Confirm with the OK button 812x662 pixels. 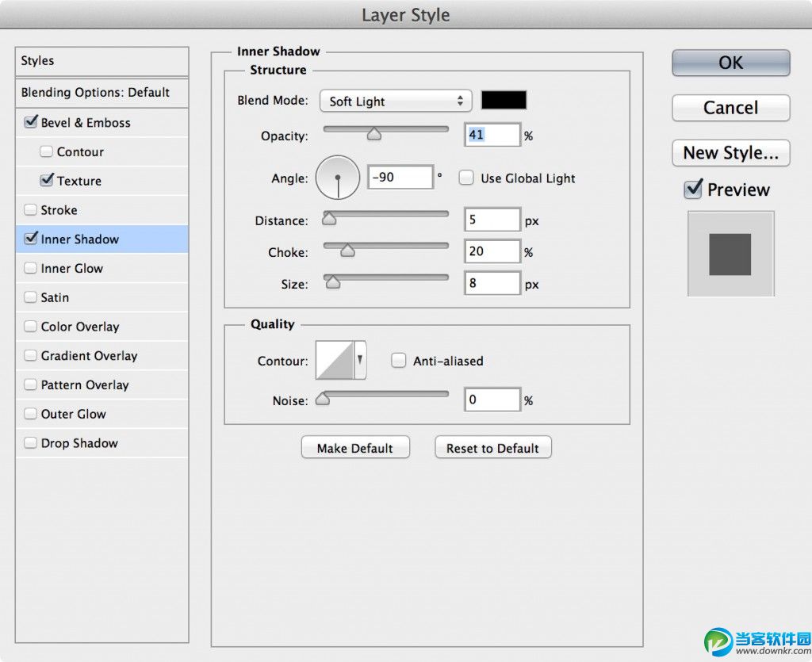730,63
